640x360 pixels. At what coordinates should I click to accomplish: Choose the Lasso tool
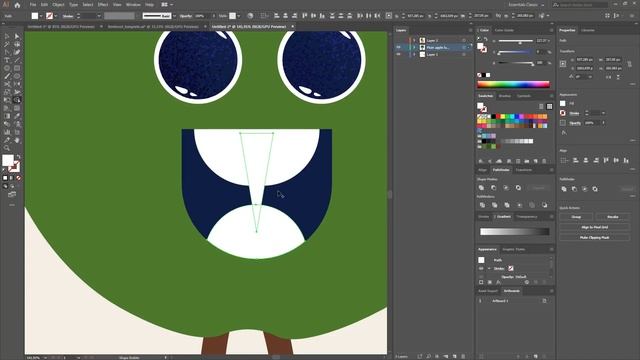tap(17, 44)
